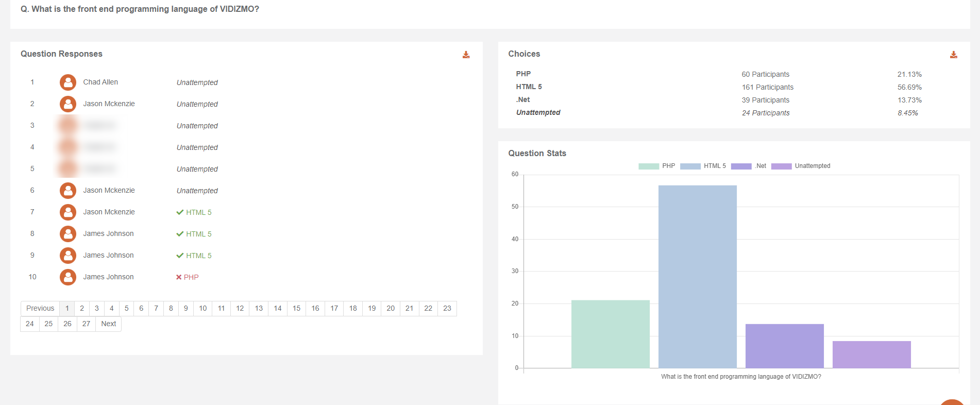Click the avatar in row 6

coord(67,191)
